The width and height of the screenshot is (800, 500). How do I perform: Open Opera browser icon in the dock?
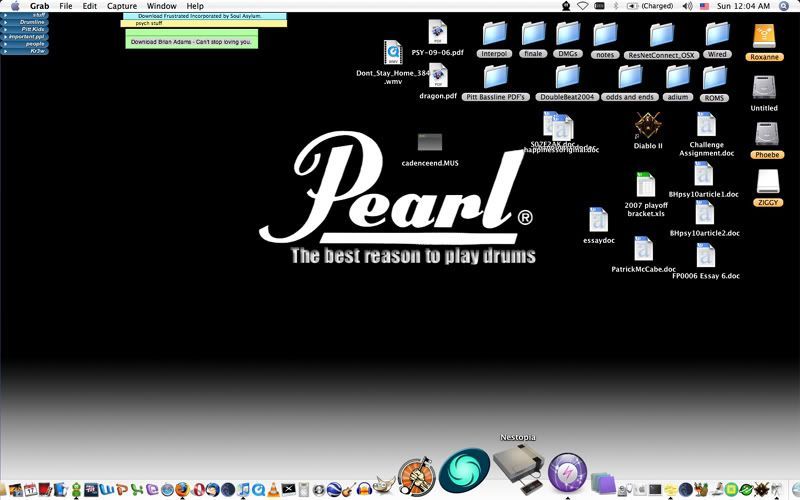(198, 490)
